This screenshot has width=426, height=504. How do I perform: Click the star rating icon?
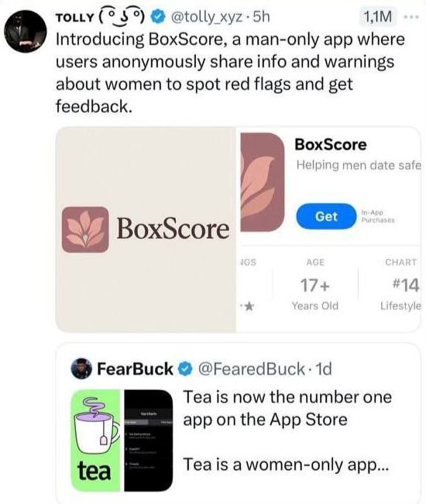(x=249, y=306)
